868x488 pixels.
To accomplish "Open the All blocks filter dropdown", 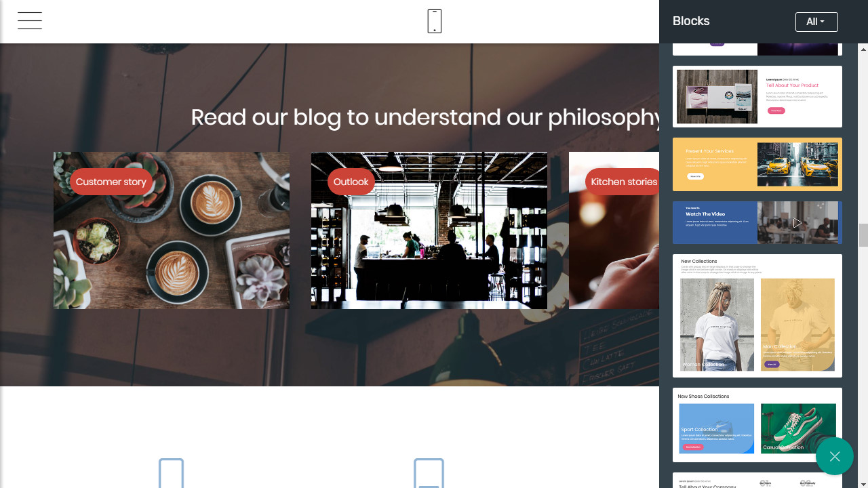I will [x=816, y=22].
